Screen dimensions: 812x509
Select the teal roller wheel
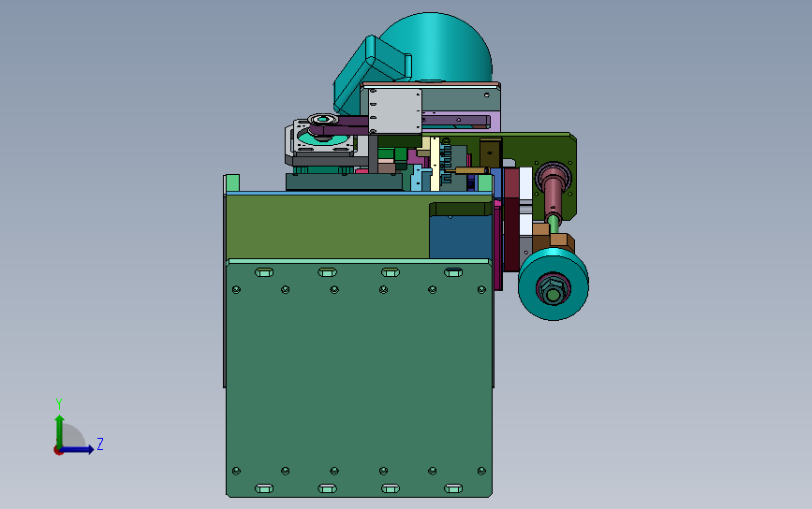click(x=554, y=284)
